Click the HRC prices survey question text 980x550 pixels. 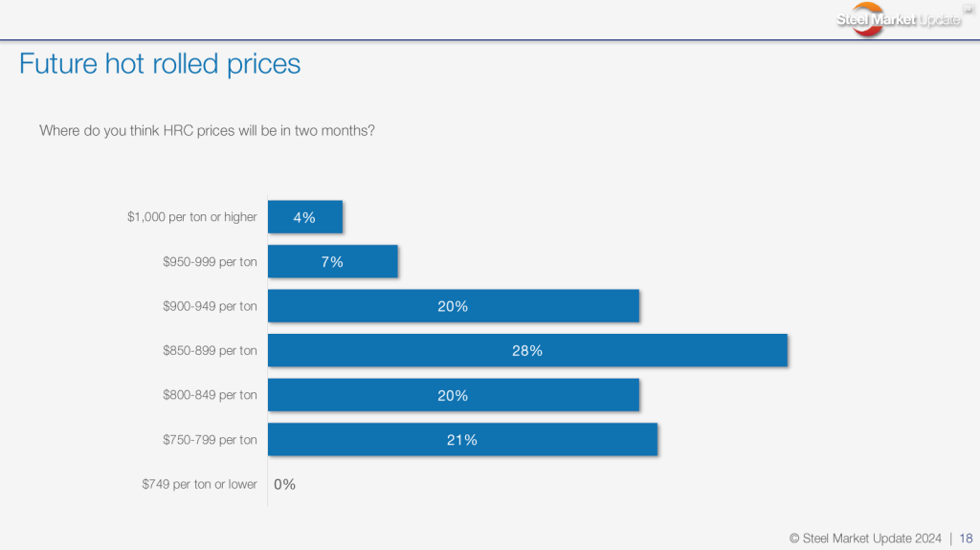click(207, 130)
